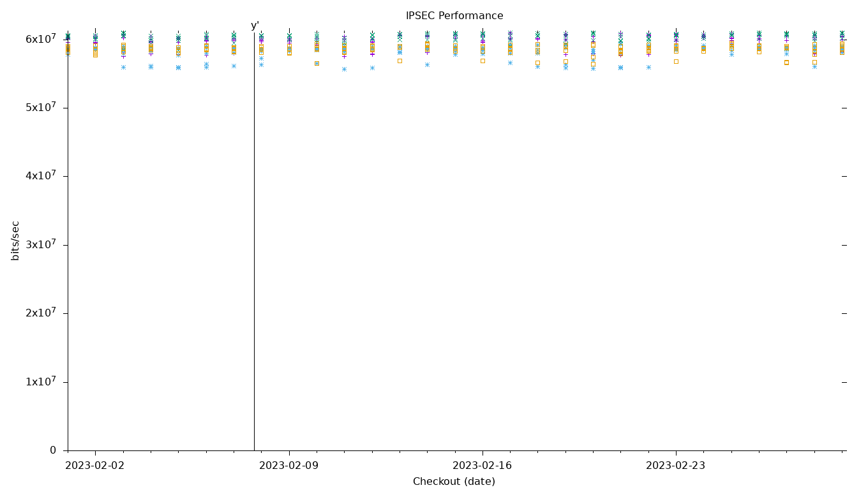Viewport: 868px width, 490px height.
Task: Select the 2023-02-23 date label
Action: click(x=675, y=466)
